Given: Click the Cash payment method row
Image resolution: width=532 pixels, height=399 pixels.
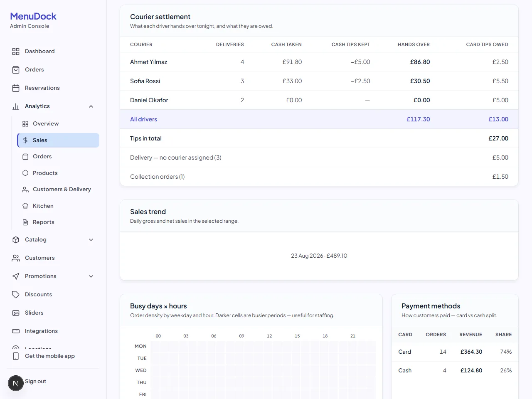Looking at the screenshot, I should click(x=455, y=371).
